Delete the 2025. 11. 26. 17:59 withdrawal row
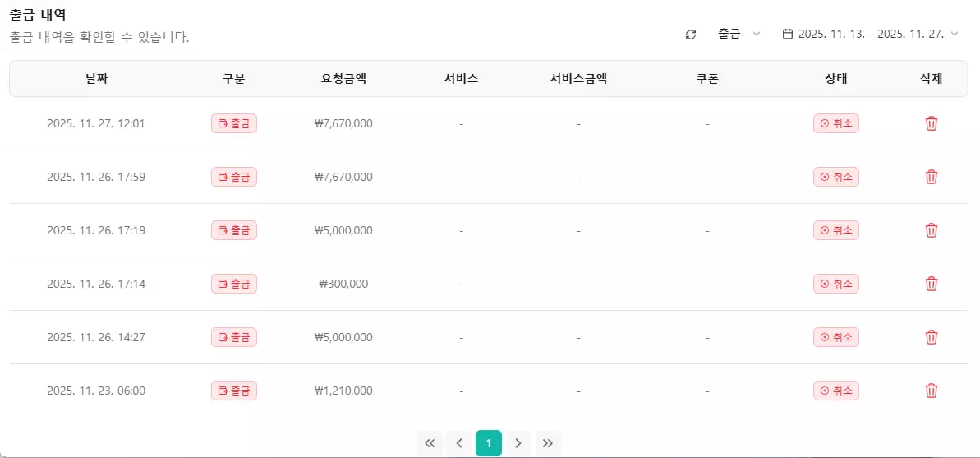Image resolution: width=980 pixels, height=458 pixels. 932,177
